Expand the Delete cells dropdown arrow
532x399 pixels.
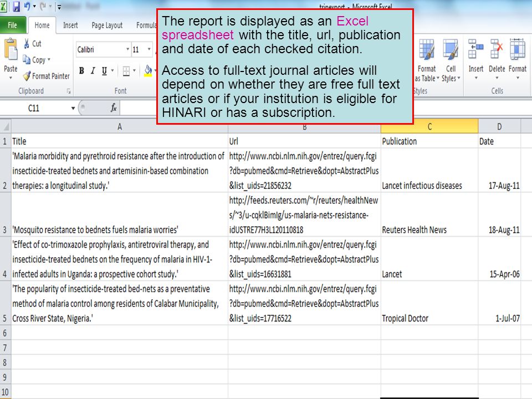pyautogui.click(x=497, y=78)
